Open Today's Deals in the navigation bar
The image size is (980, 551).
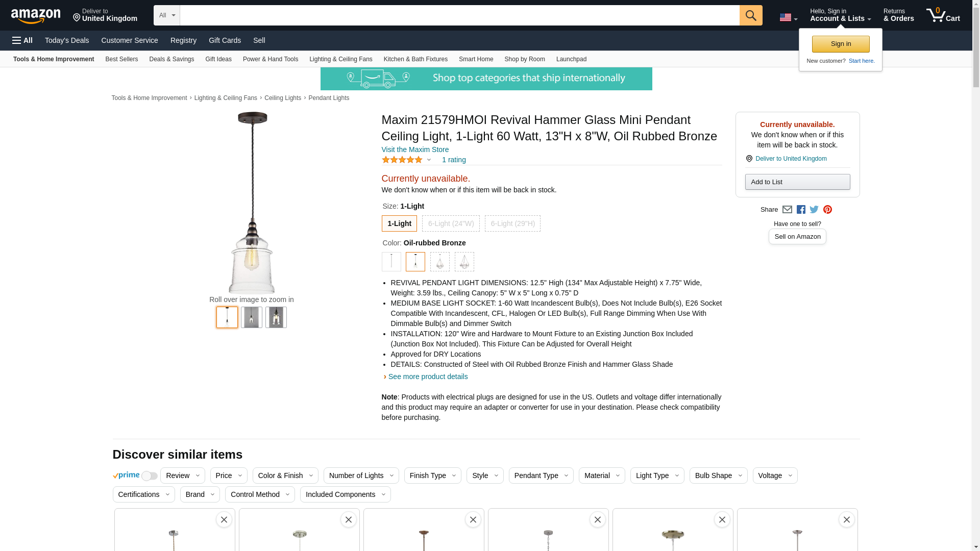point(67,40)
